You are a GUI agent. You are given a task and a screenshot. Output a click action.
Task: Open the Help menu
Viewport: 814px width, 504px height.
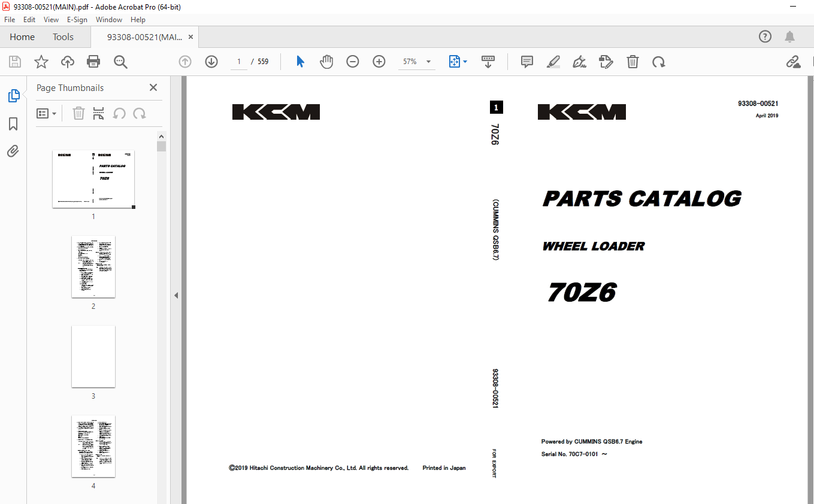138,20
